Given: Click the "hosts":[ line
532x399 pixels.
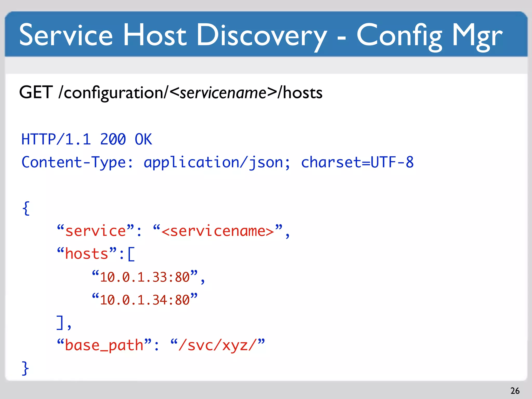Looking at the screenshot, I should point(96,254).
